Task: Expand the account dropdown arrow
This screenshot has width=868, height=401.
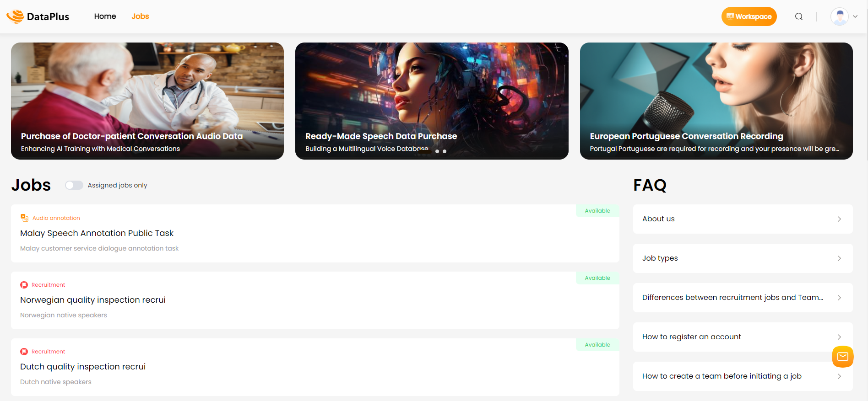Action: (855, 16)
